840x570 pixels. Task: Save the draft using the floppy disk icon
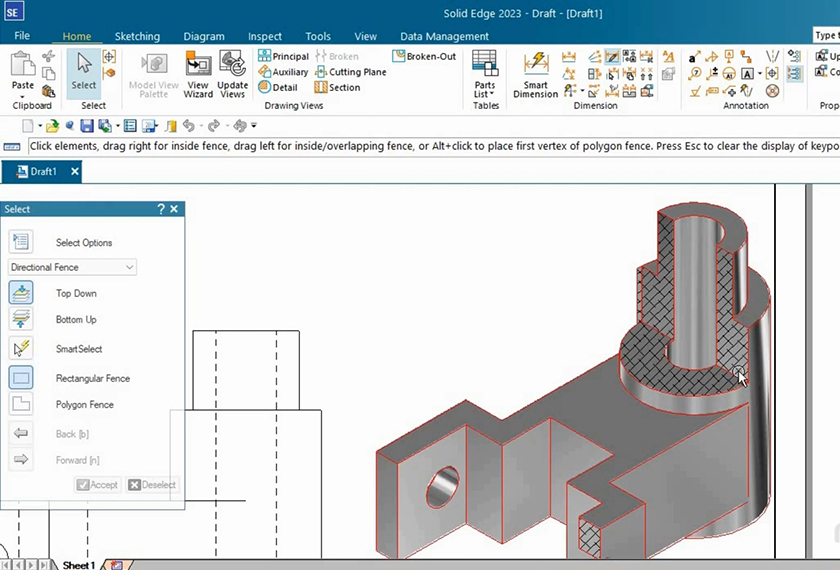[87, 126]
